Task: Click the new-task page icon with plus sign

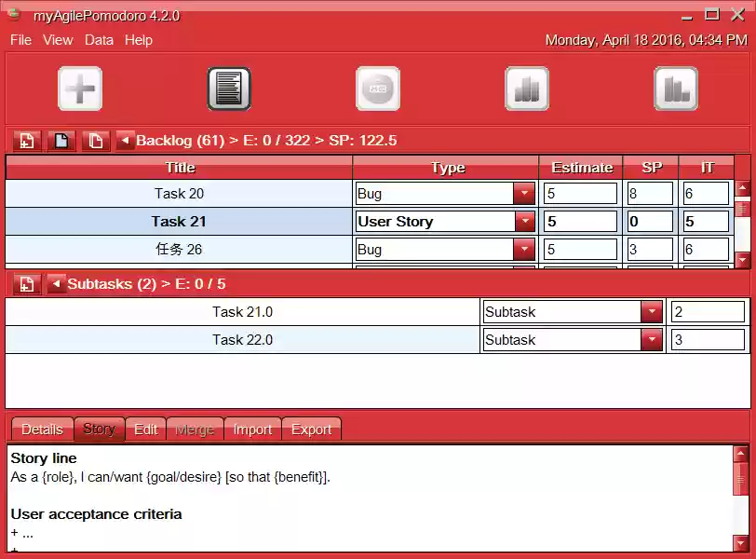Action: pos(26,140)
